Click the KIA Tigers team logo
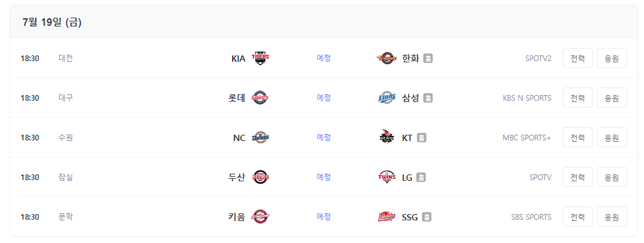Image resolution: width=644 pixels, height=243 pixels. (260, 59)
